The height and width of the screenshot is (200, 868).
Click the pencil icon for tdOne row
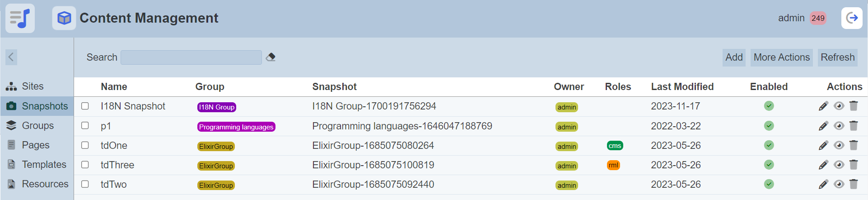pos(823,145)
